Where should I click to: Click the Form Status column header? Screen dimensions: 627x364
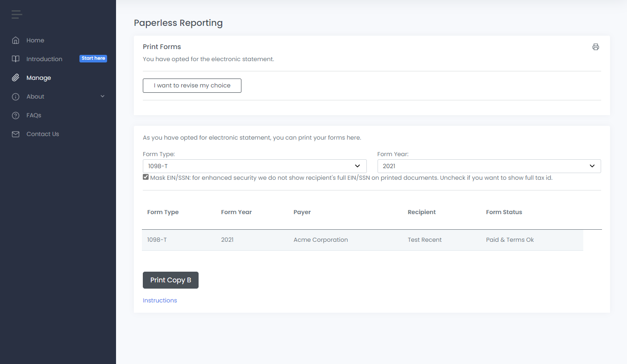(x=504, y=212)
